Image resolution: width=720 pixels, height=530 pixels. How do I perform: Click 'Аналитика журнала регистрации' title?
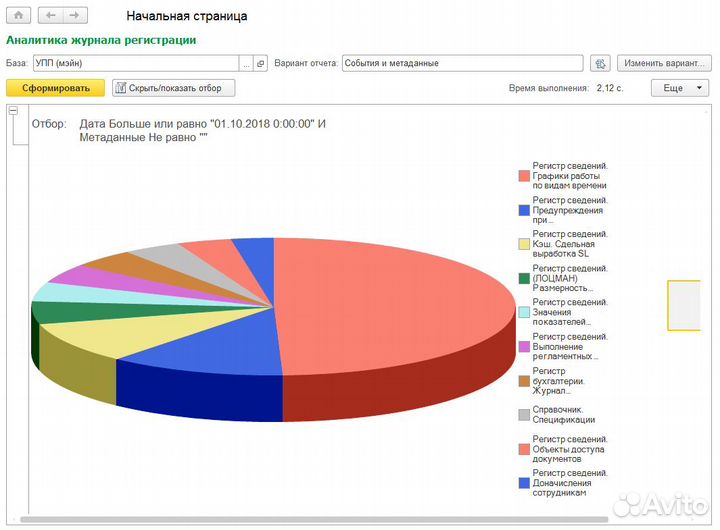click(101, 40)
